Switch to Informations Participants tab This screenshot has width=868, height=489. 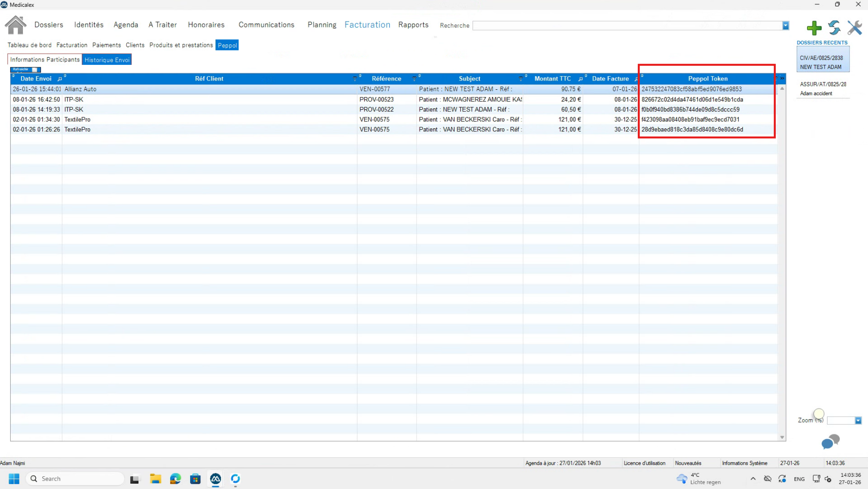tap(45, 60)
